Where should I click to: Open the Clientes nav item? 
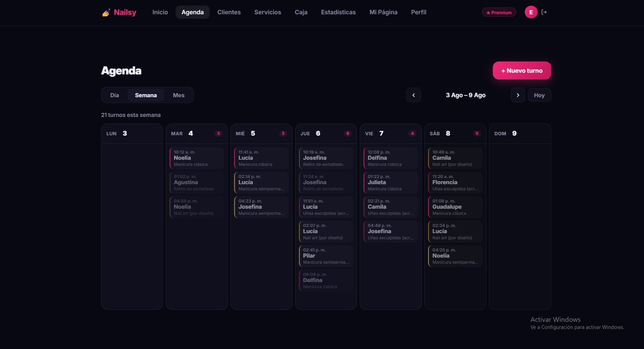pos(229,12)
